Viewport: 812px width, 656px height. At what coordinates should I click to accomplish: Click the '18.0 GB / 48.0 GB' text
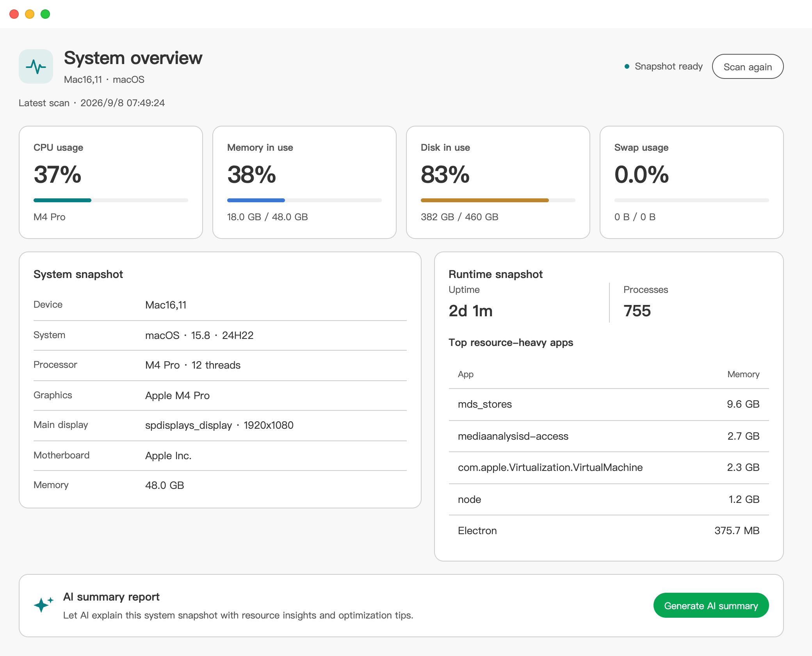[267, 217]
